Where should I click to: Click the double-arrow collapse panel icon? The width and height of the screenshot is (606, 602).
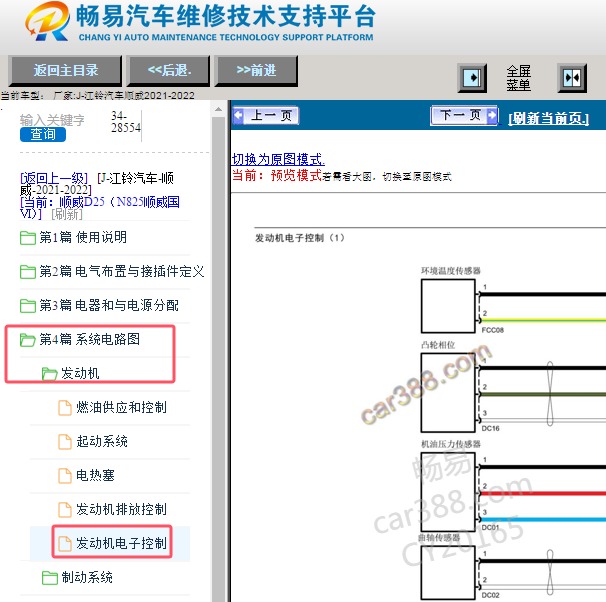click(x=572, y=78)
